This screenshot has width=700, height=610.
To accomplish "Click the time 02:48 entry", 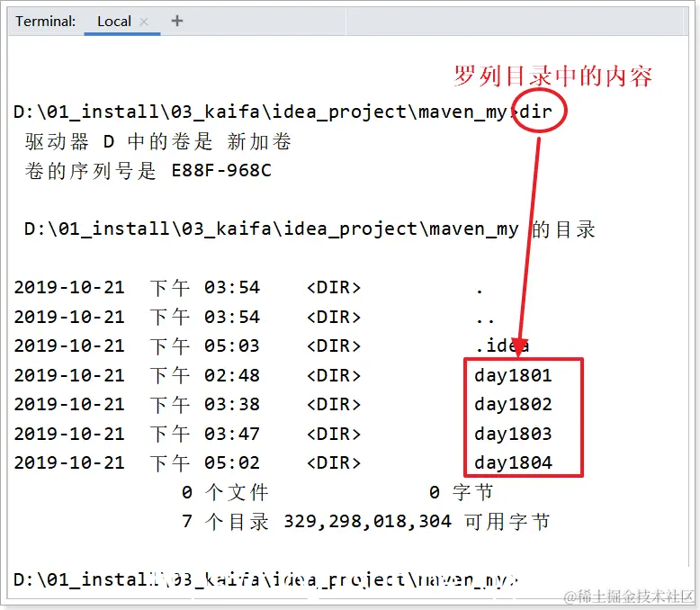I will (x=232, y=375).
